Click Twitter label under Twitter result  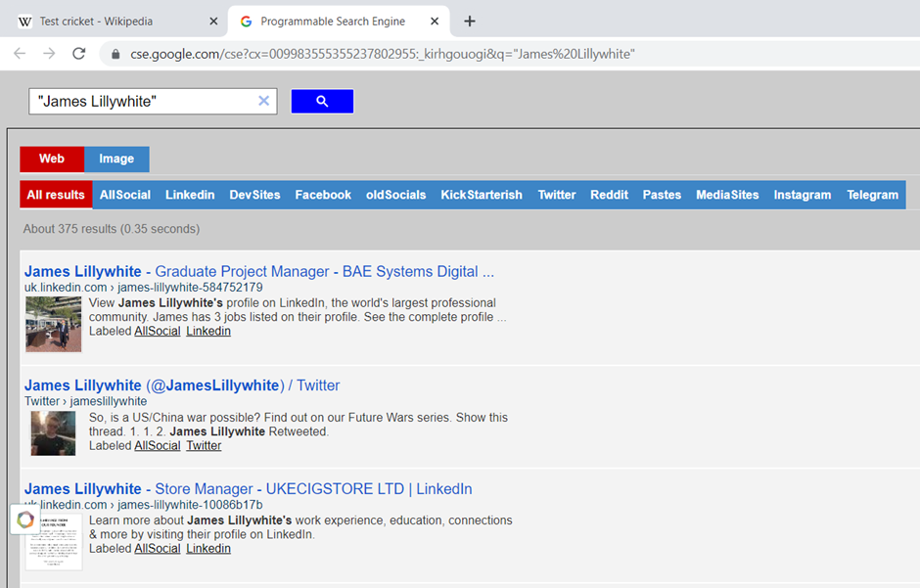point(204,445)
